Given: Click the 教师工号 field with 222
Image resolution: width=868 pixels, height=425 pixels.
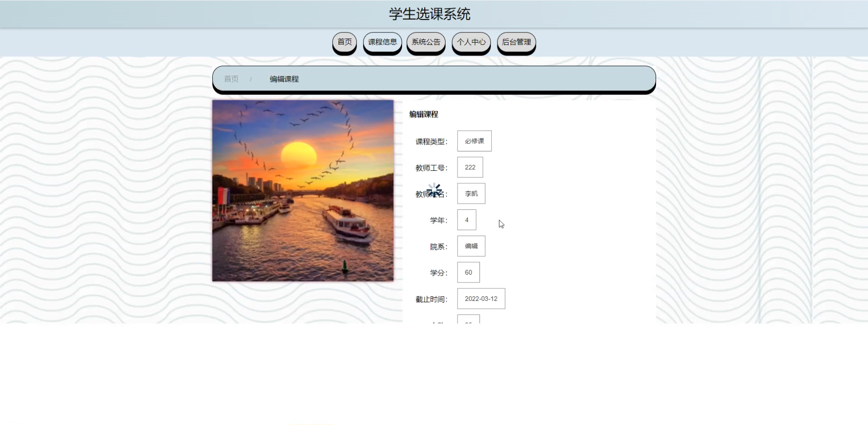Looking at the screenshot, I should (470, 167).
